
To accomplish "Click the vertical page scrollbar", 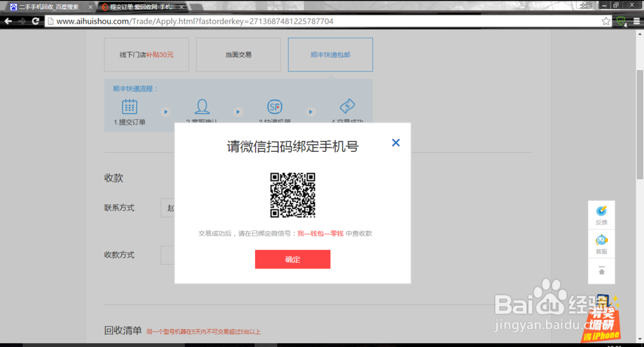I will (640, 124).
